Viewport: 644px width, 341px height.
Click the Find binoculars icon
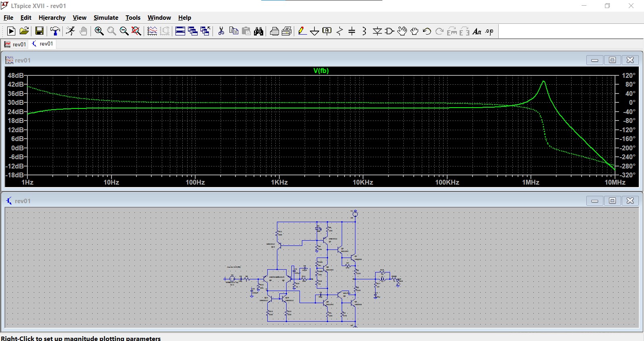259,31
